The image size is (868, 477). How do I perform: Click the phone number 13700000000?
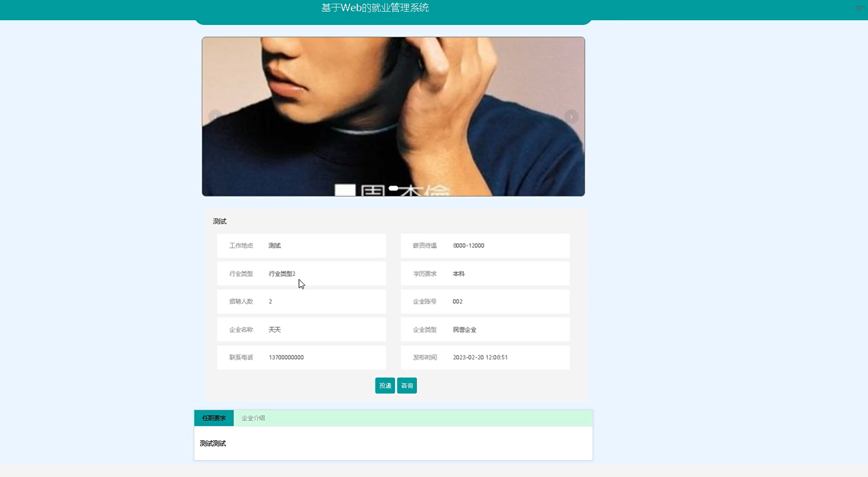coord(286,358)
